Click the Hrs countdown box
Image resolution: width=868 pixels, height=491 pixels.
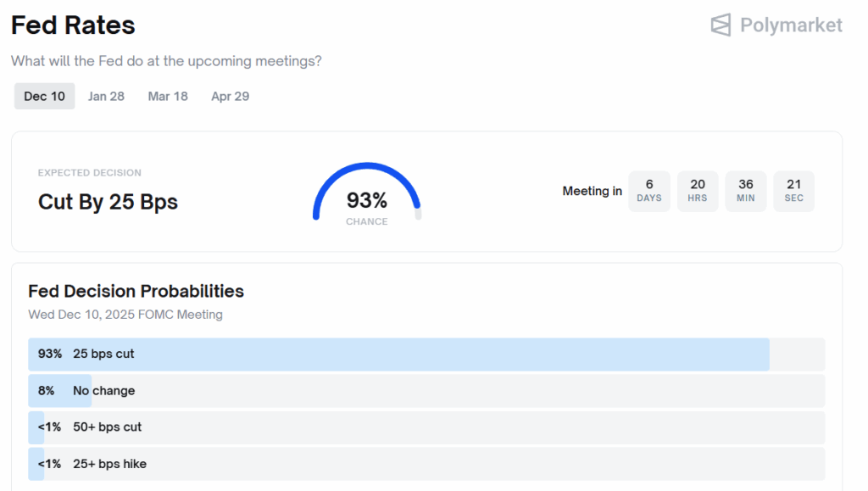[698, 191]
